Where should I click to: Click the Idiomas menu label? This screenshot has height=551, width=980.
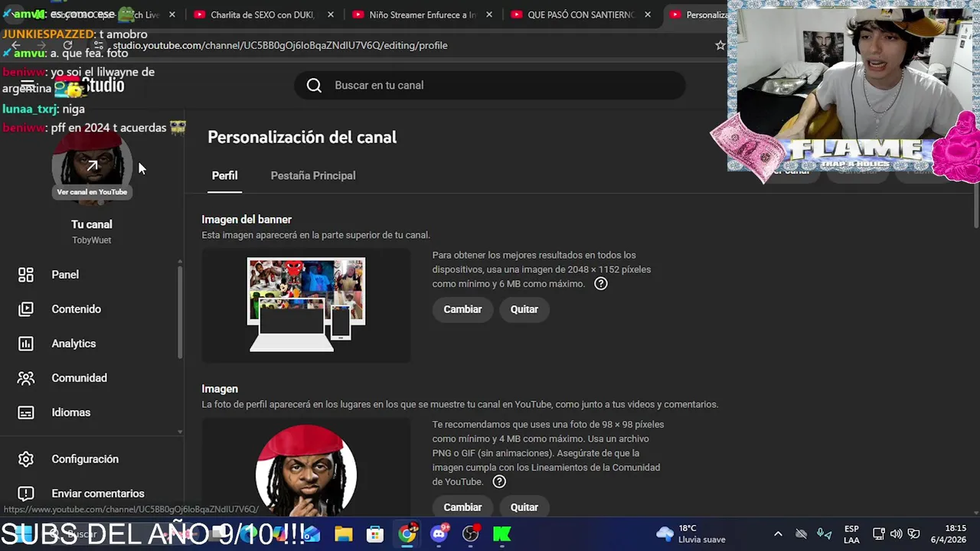[71, 412]
